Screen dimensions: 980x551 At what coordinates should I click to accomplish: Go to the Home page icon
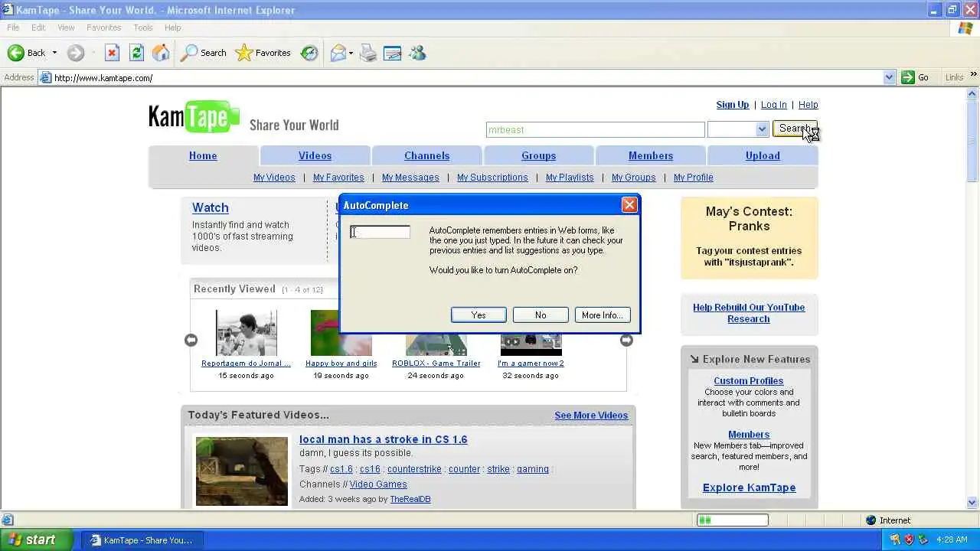pos(161,53)
